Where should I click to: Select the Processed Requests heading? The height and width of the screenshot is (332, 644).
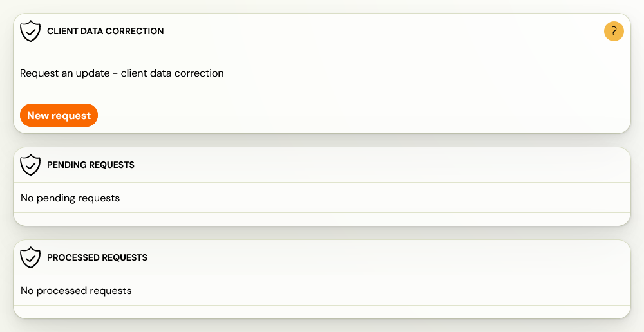coord(97,258)
